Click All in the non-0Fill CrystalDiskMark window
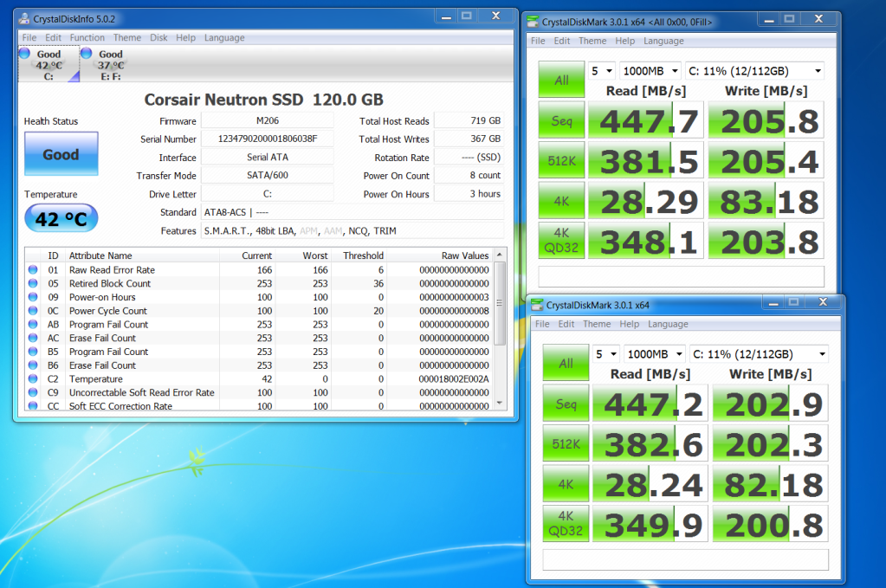Viewport: 886px width, 588px height. 566,363
